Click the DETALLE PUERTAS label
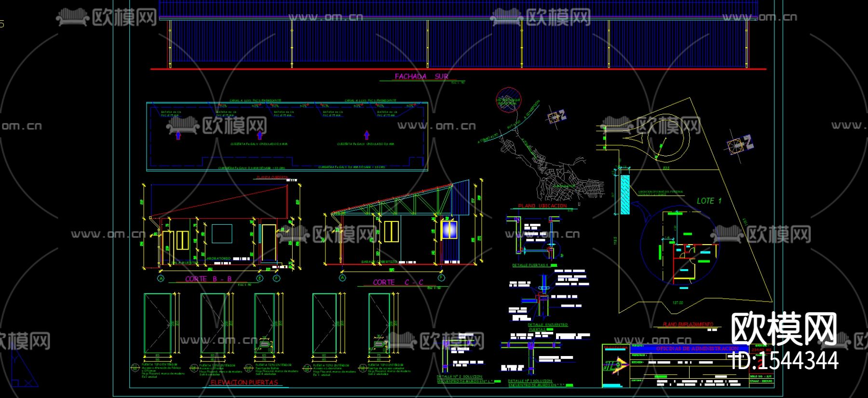868x398 pixels. (x=530, y=265)
